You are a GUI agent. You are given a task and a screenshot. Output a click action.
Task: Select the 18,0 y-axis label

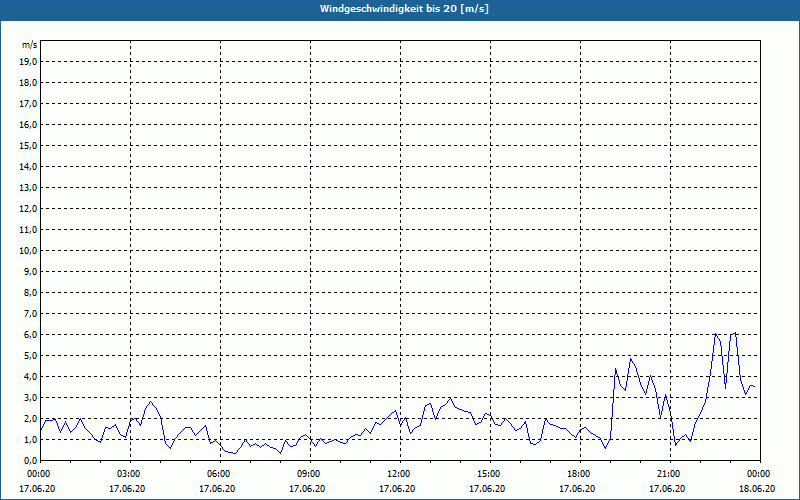tap(29, 83)
